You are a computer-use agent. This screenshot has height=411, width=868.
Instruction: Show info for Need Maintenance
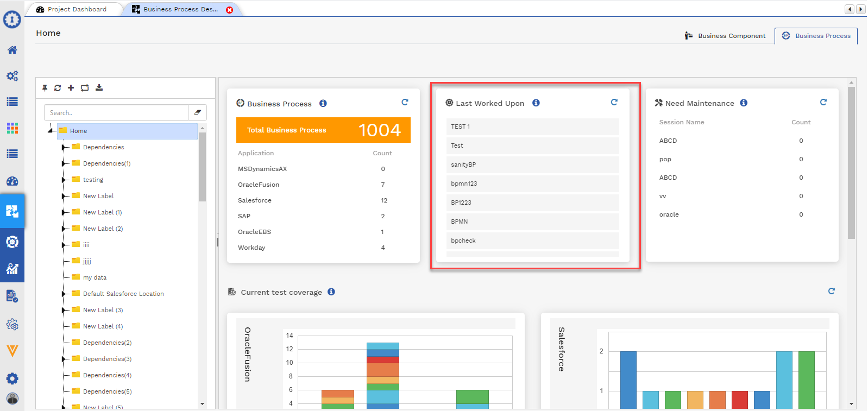(x=744, y=103)
